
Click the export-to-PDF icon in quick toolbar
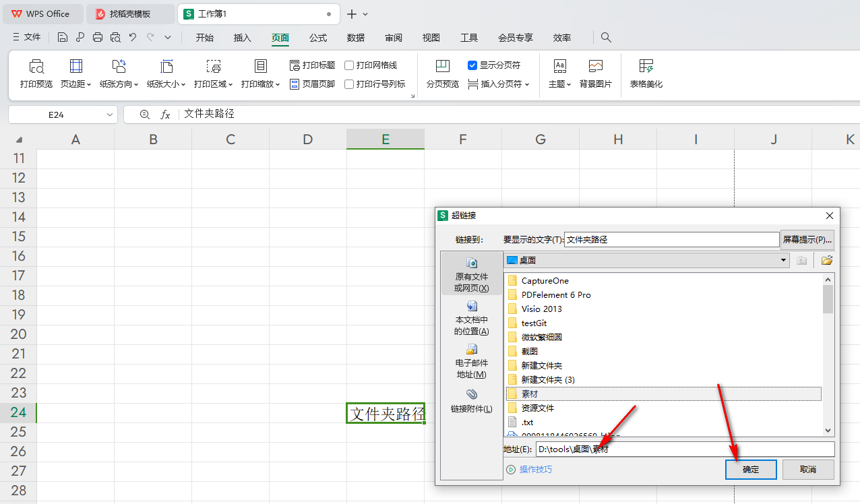(x=80, y=37)
